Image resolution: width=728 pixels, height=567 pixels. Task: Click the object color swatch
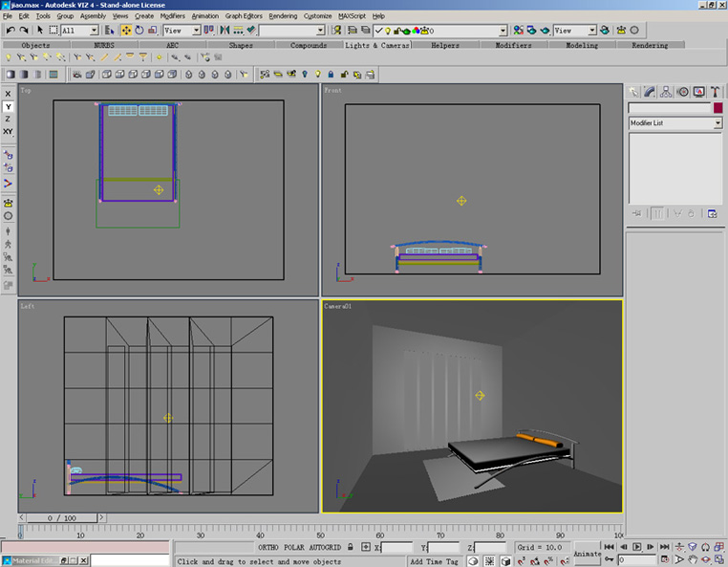point(717,109)
